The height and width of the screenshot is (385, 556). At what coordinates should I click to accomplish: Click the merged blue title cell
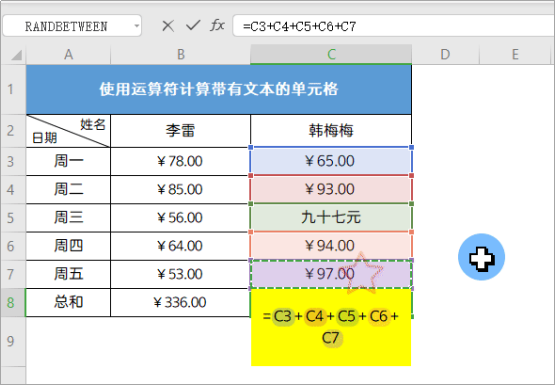tap(219, 89)
